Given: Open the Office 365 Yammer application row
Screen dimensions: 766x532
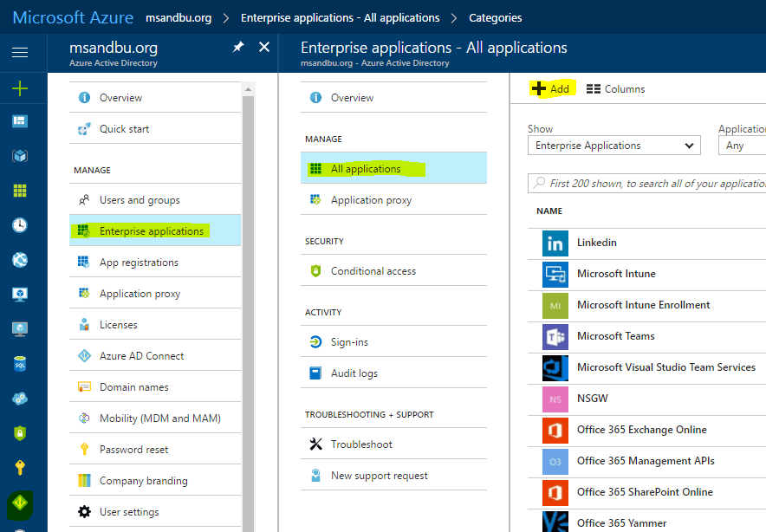Looking at the screenshot, I should pos(646,522).
